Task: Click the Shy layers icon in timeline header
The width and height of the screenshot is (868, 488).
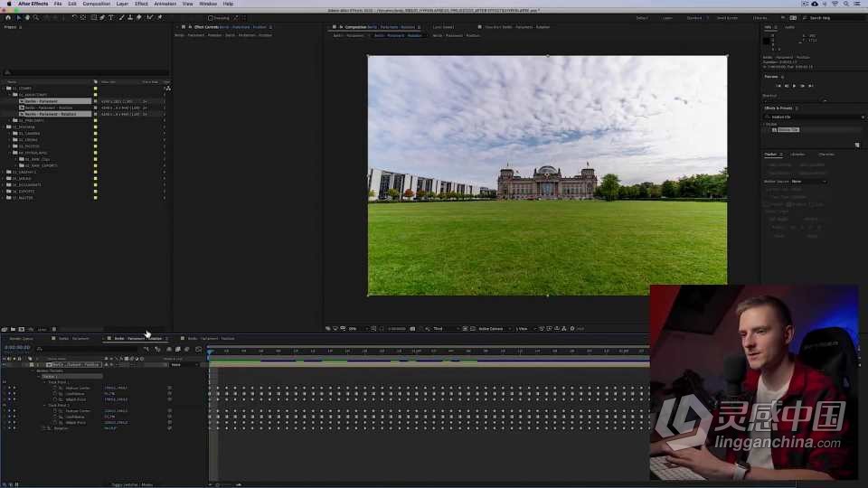Action: coord(169,349)
